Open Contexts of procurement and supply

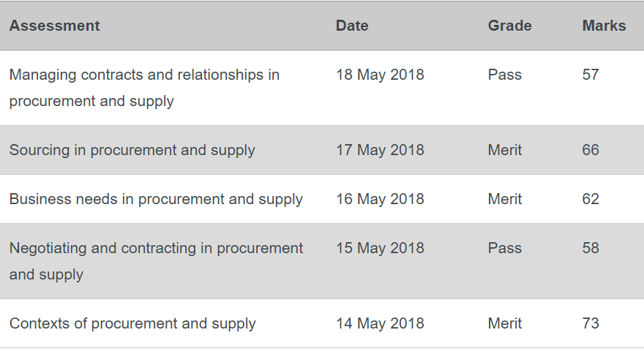[x=132, y=323]
